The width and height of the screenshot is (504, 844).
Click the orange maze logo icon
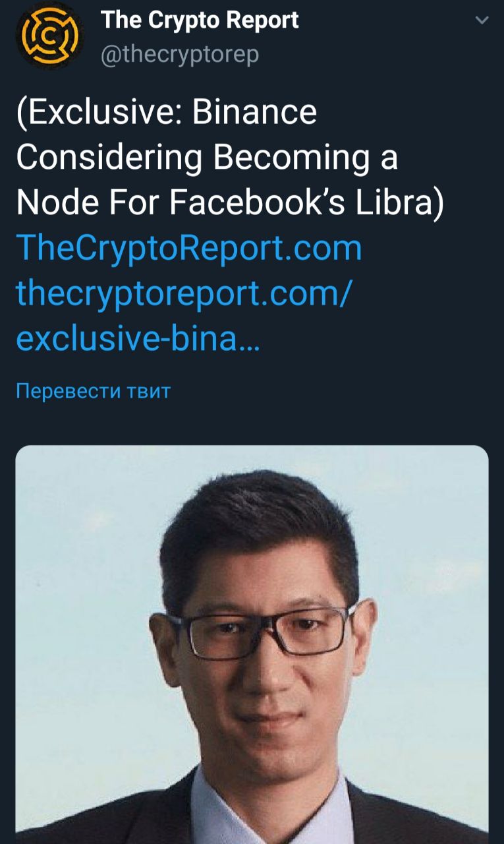click(47, 37)
